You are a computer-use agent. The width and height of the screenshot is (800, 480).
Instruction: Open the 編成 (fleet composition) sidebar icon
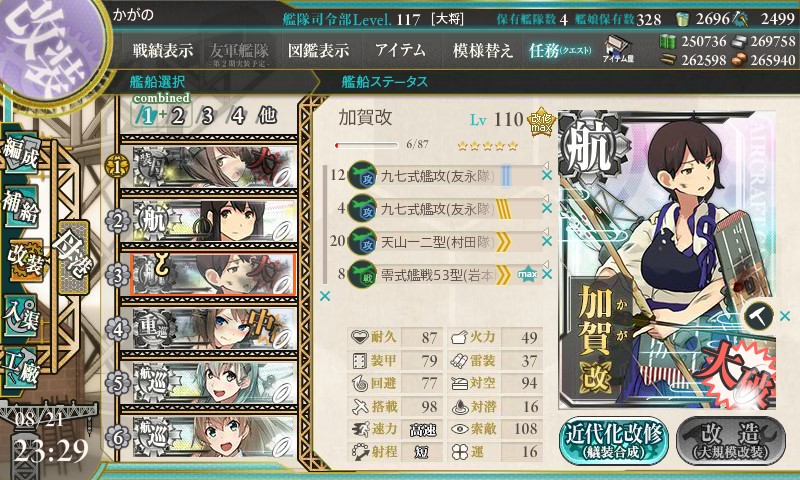[21, 153]
